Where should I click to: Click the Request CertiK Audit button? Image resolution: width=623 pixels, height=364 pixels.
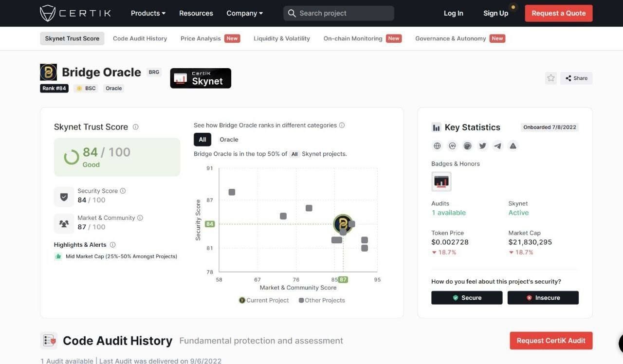[551, 341]
